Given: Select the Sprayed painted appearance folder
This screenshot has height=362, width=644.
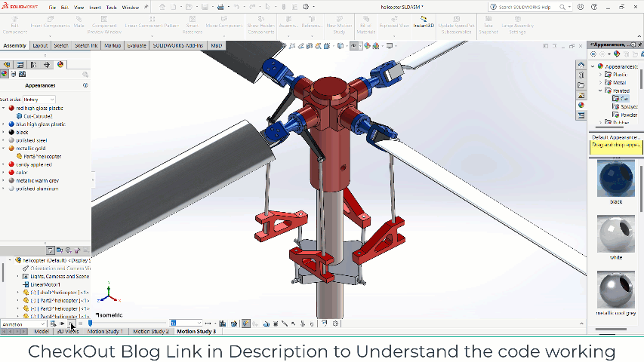Looking at the screenshot, I should point(624,106).
